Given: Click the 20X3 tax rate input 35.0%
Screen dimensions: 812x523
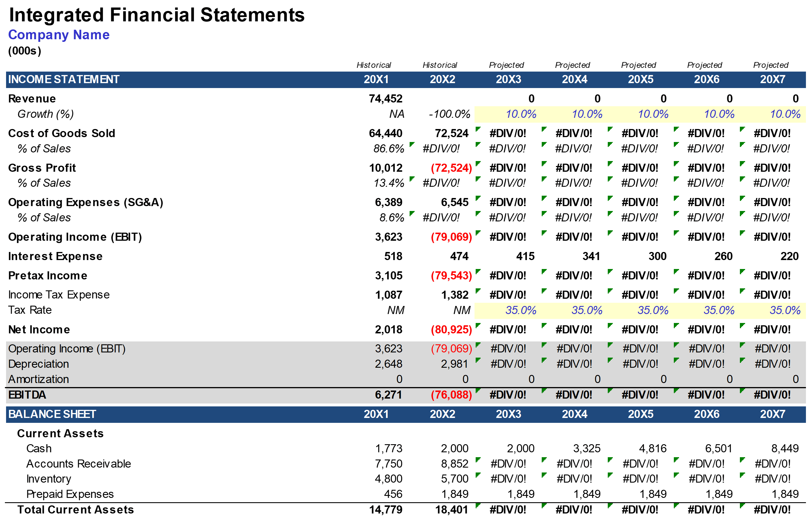Looking at the screenshot, I should point(521,310).
